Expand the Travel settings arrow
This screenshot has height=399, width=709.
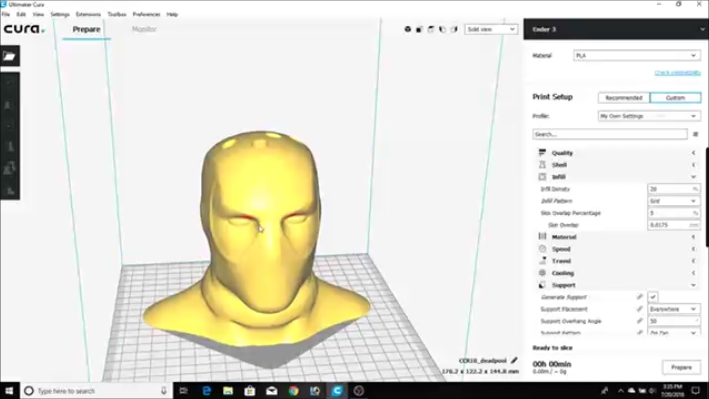click(x=693, y=261)
